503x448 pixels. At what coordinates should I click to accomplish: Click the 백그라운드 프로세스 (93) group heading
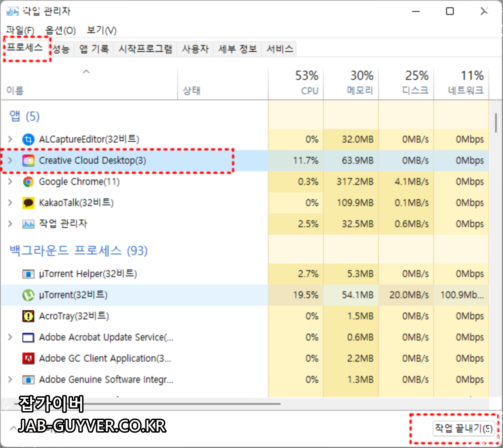[x=79, y=251]
